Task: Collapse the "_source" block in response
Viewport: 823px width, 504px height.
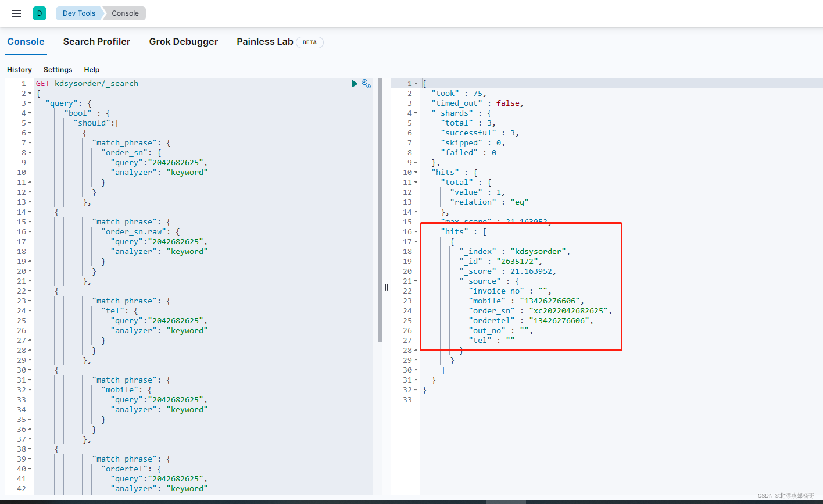Action: click(x=416, y=281)
